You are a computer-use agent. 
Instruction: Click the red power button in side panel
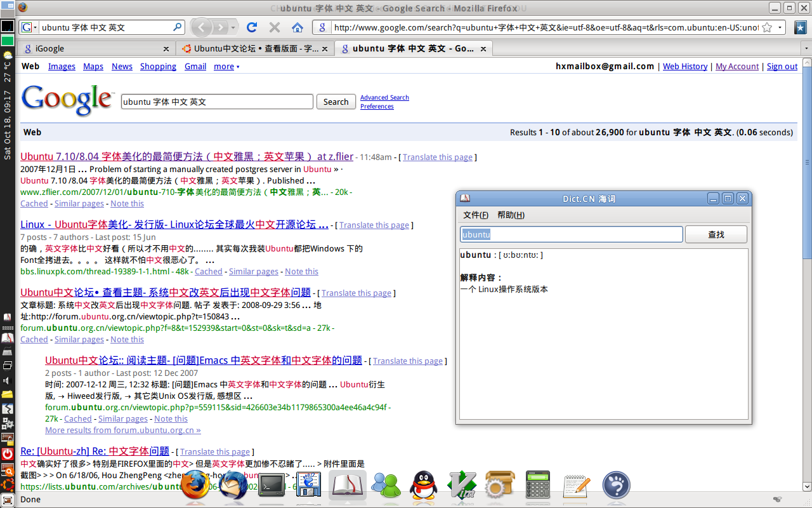pyautogui.click(x=8, y=454)
